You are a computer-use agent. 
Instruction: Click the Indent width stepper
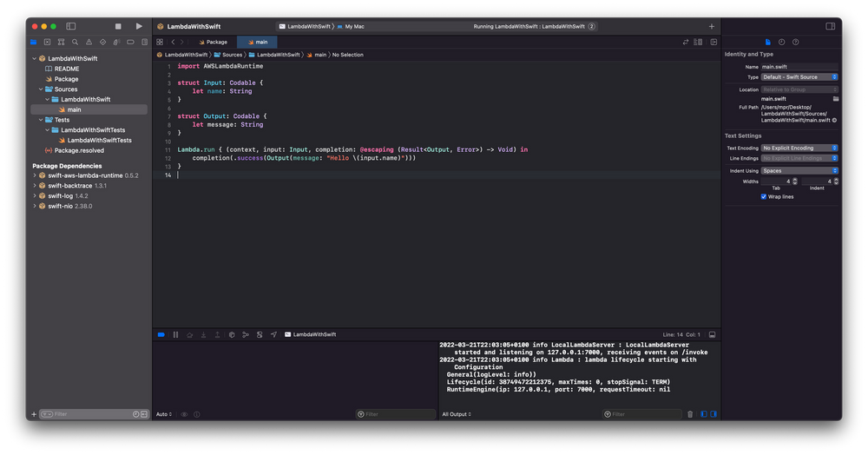coord(836,181)
